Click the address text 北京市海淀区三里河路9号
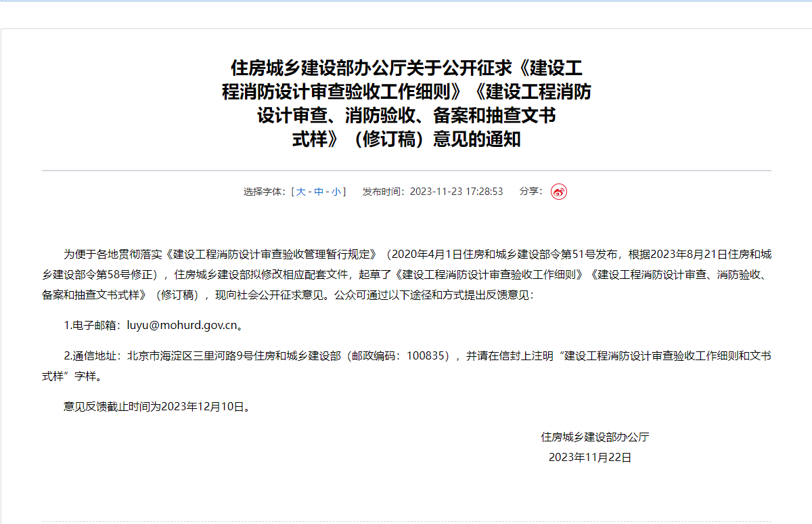The width and height of the screenshot is (812, 524). coord(190,356)
